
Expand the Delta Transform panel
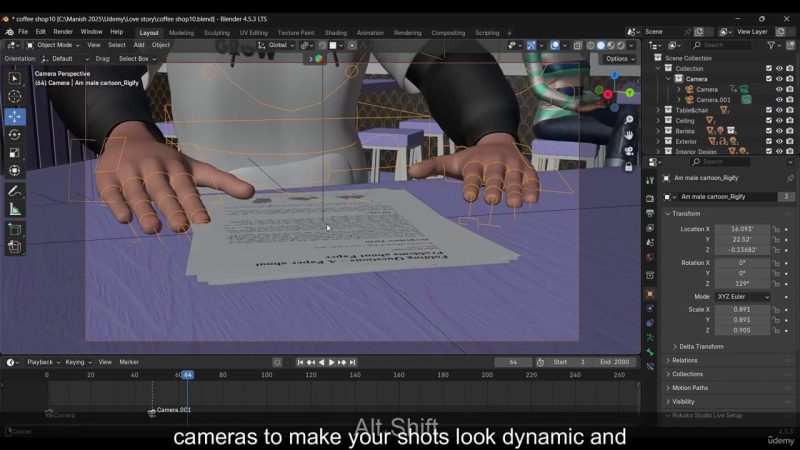click(700, 346)
